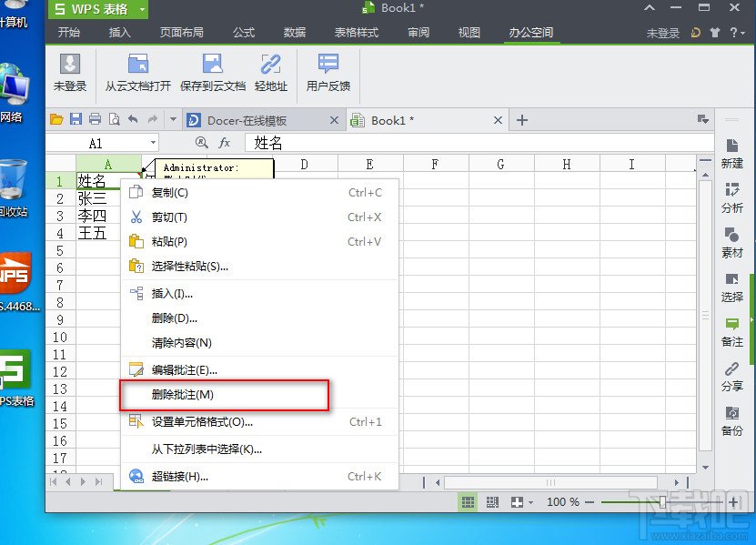The width and height of the screenshot is (756, 545).
Task: Click the Print Preview icon in quick access toolbar
Action: tap(112, 118)
